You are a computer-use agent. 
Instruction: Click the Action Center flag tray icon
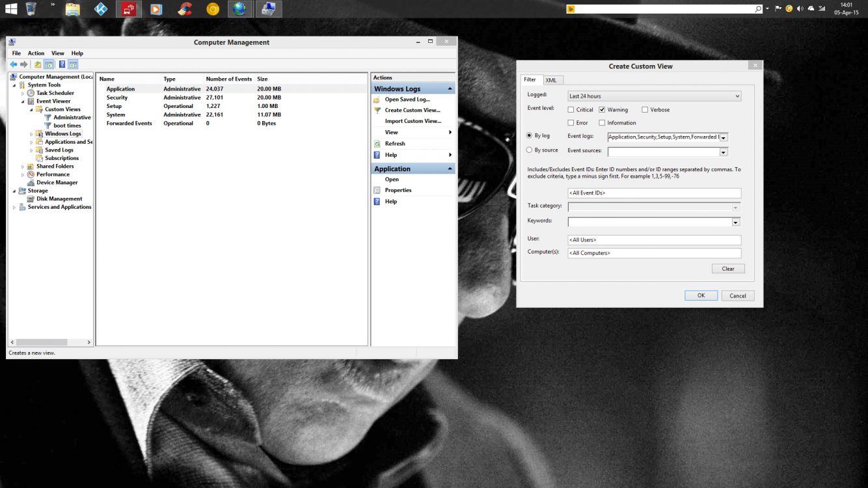pos(778,8)
